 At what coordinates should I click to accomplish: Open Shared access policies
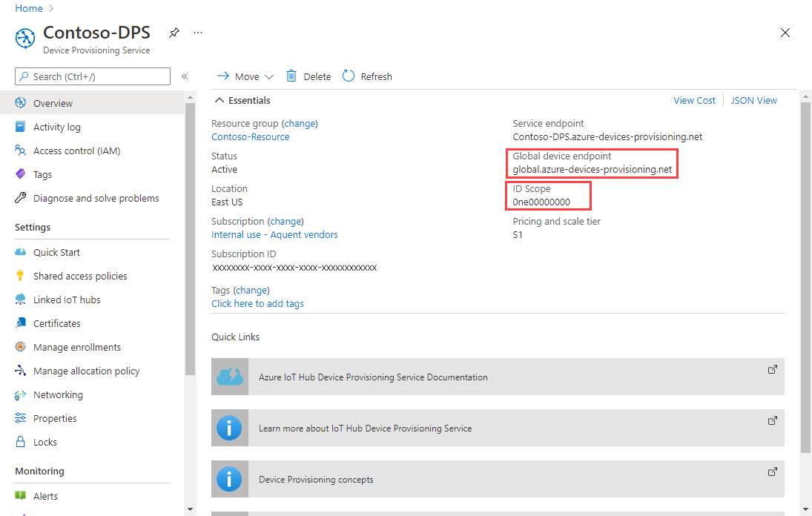(x=76, y=275)
